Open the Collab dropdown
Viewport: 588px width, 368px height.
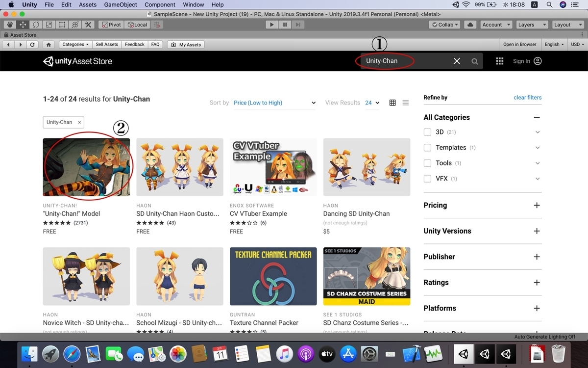445,25
